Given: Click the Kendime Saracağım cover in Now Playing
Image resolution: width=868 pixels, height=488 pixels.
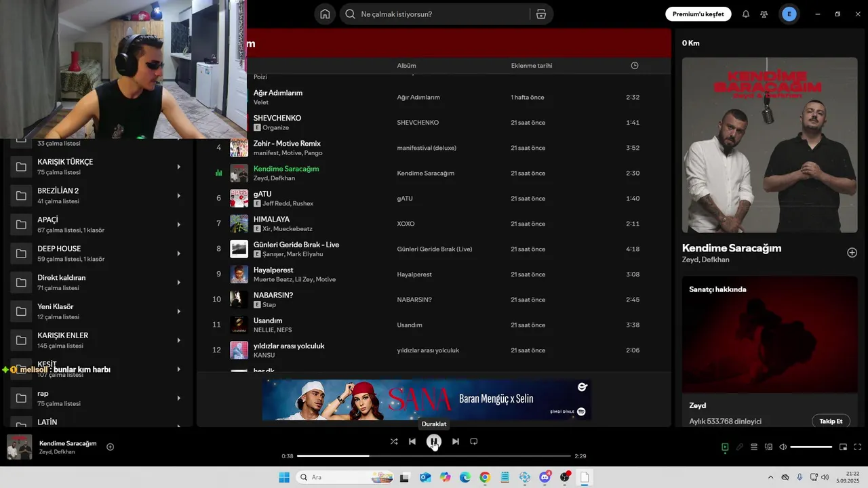Looking at the screenshot, I should click(770, 145).
